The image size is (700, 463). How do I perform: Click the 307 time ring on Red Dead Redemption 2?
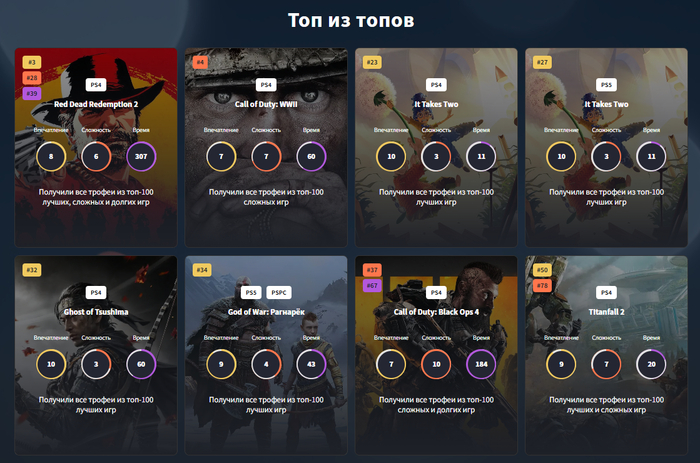141,156
